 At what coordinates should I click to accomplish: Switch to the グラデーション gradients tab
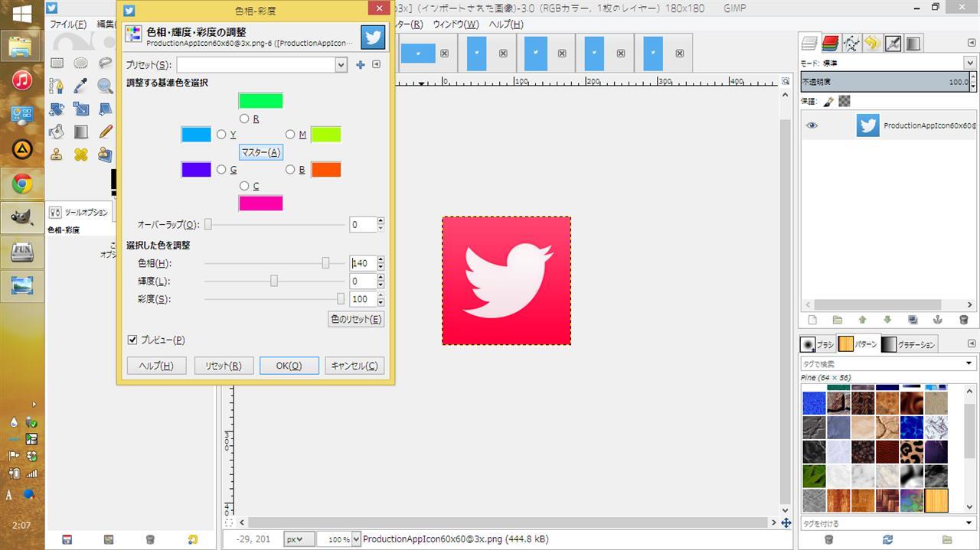tap(908, 344)
